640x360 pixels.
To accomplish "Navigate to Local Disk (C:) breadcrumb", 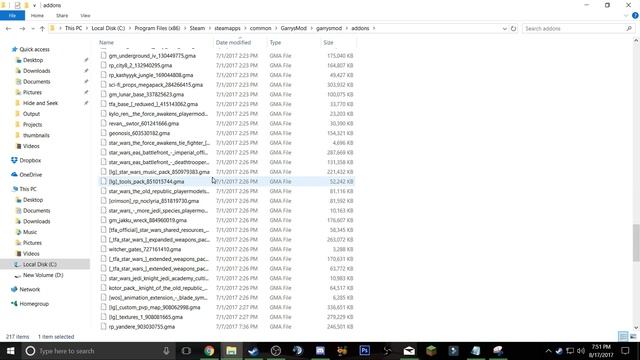I will pyautogui.click(x=108, y=28).
